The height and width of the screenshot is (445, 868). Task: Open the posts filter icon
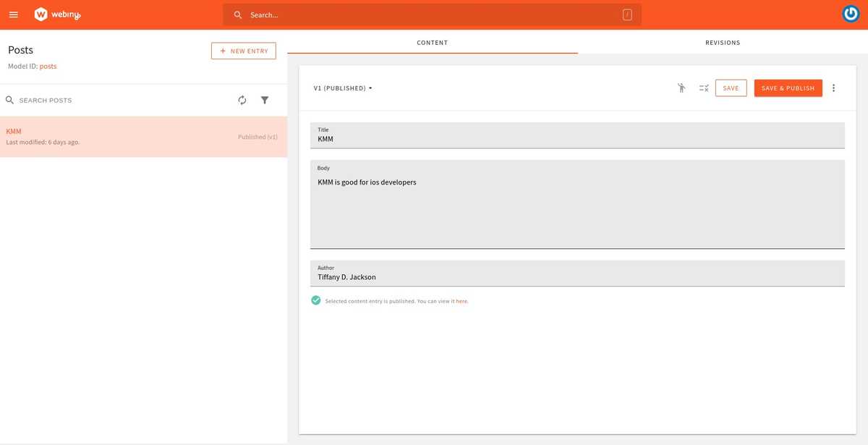pyautogui.click(x=265, y=100)
